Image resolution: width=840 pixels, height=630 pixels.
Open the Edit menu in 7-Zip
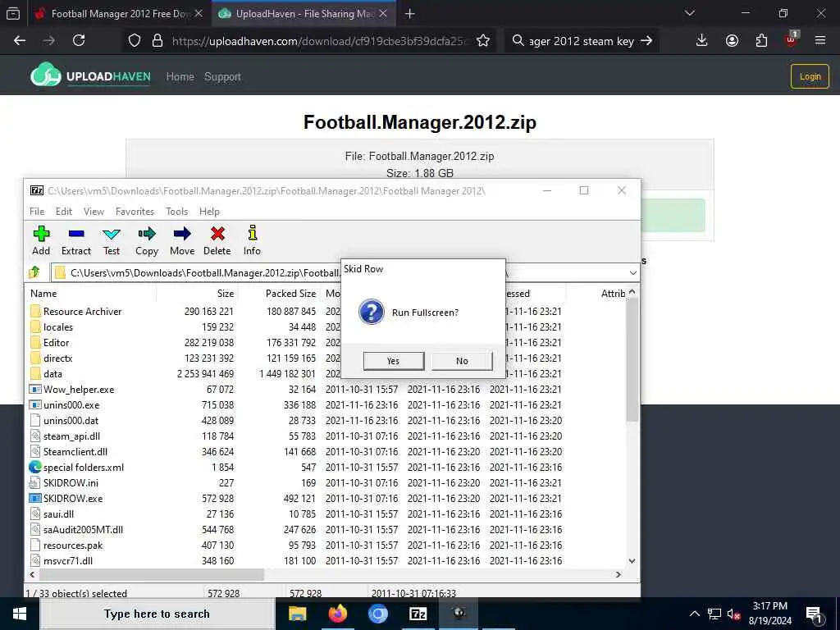pos(64,211)
